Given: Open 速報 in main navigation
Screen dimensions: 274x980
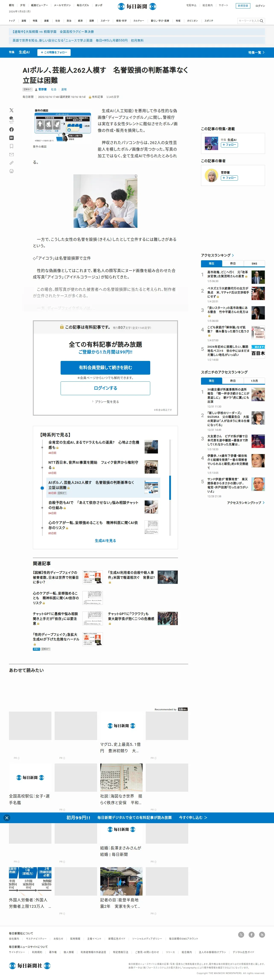Looking at the screenshot, I should pos(24,21).
